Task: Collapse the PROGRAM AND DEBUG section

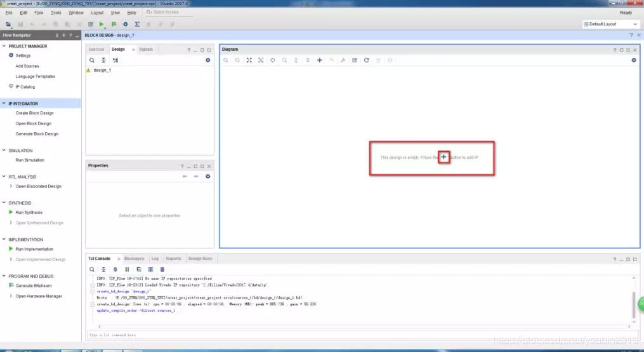Action: point(4,276)
